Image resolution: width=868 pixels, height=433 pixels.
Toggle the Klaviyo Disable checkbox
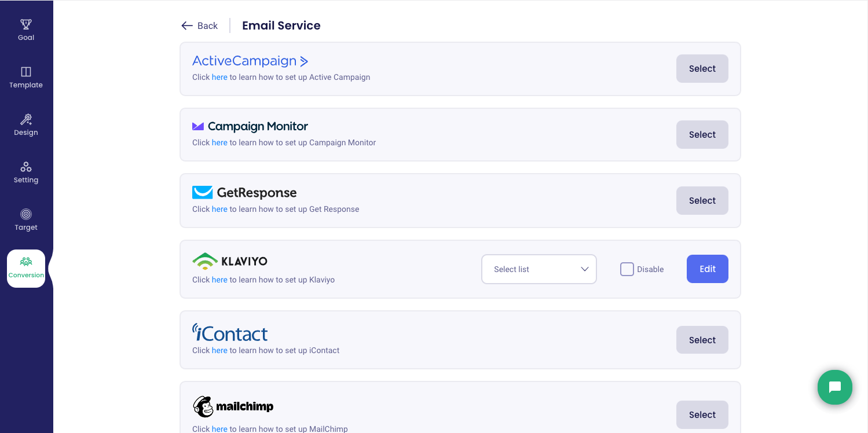[x=627, y=269]
